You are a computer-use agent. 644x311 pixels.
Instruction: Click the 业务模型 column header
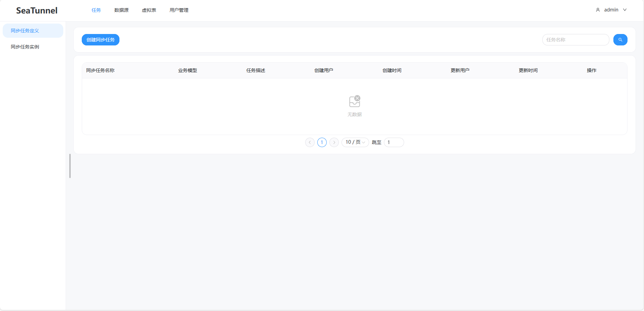(187, 70)
